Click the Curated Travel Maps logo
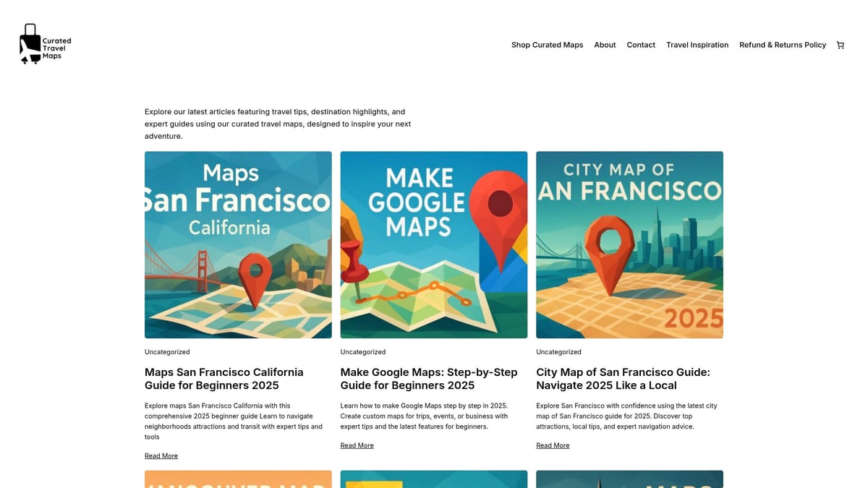This screenshot has height=488, width=868. (x=46, y=45)
